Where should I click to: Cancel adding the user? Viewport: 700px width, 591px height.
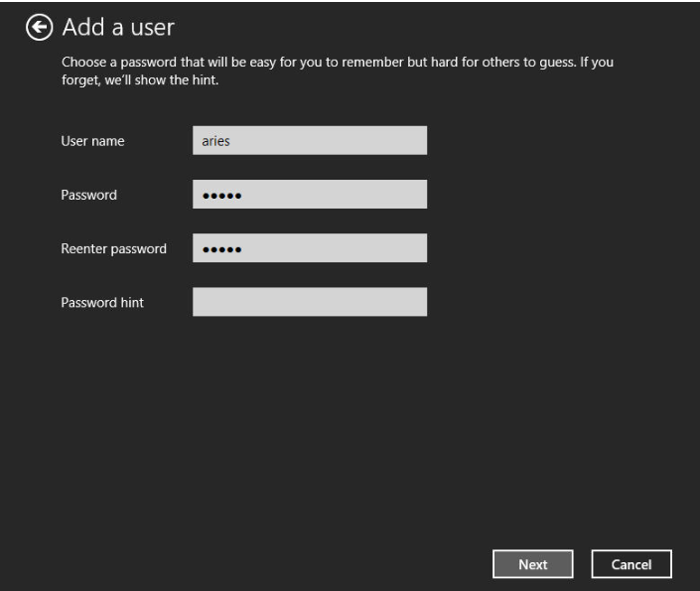click(x=631, y=564)
